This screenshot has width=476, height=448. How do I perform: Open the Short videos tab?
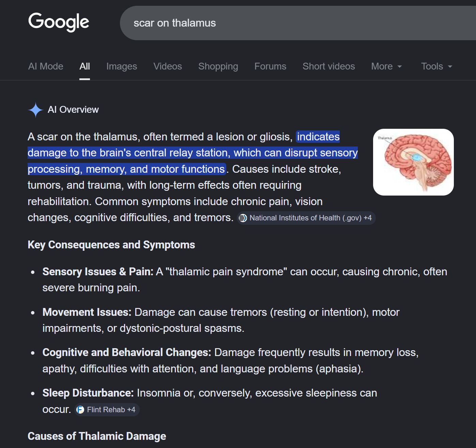click(329, 66)
